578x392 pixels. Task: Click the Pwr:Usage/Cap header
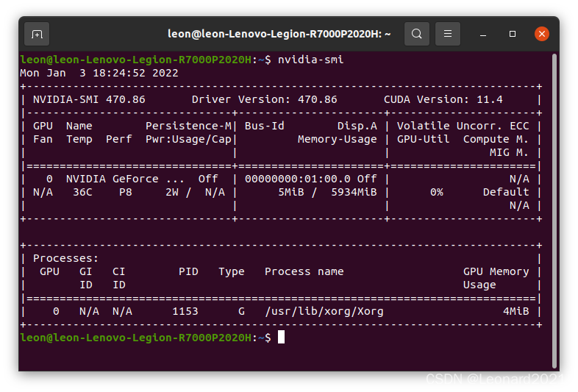coord(188,140)
